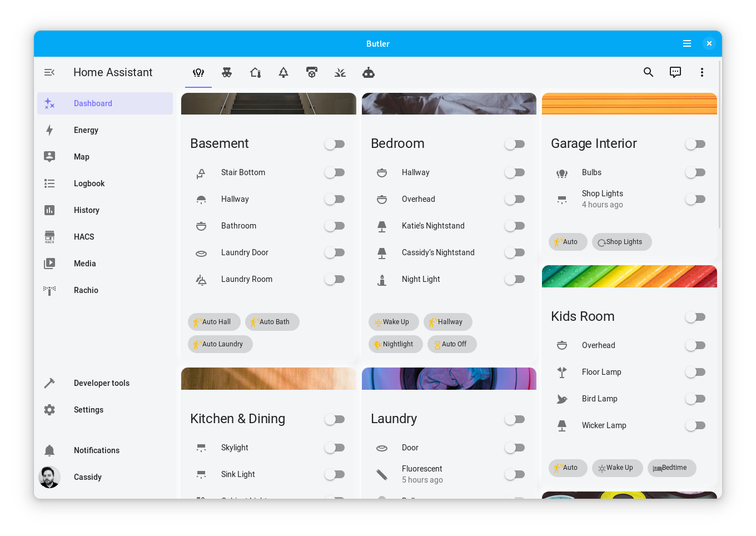Open the Energy sidebar item
This screenshot has width=756, height=536.
click(x=105, y=130)
